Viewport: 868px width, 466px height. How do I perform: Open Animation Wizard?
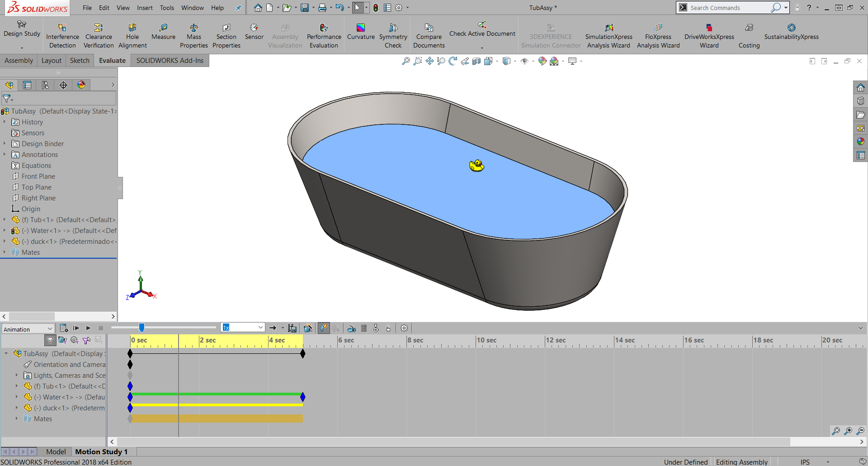[307, 328]
